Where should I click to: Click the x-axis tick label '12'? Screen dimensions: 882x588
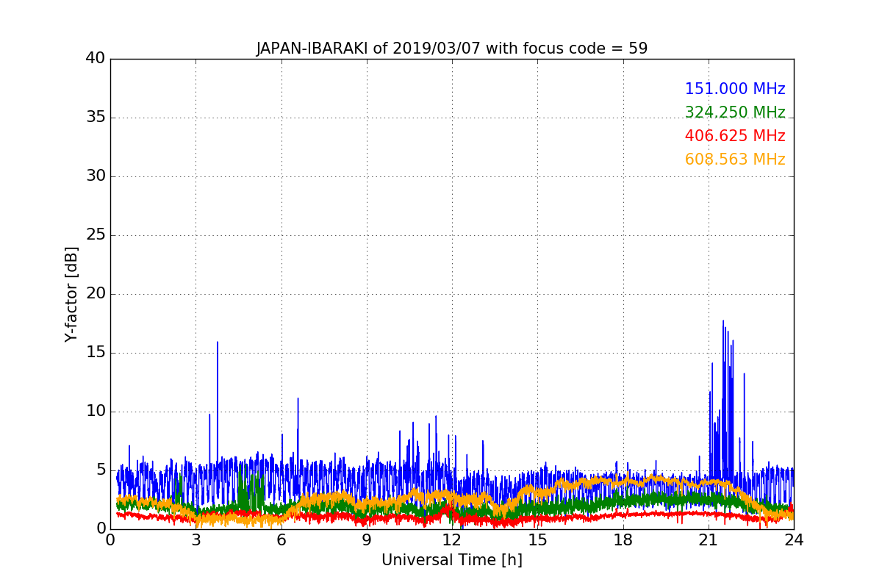tap(452, 539)
